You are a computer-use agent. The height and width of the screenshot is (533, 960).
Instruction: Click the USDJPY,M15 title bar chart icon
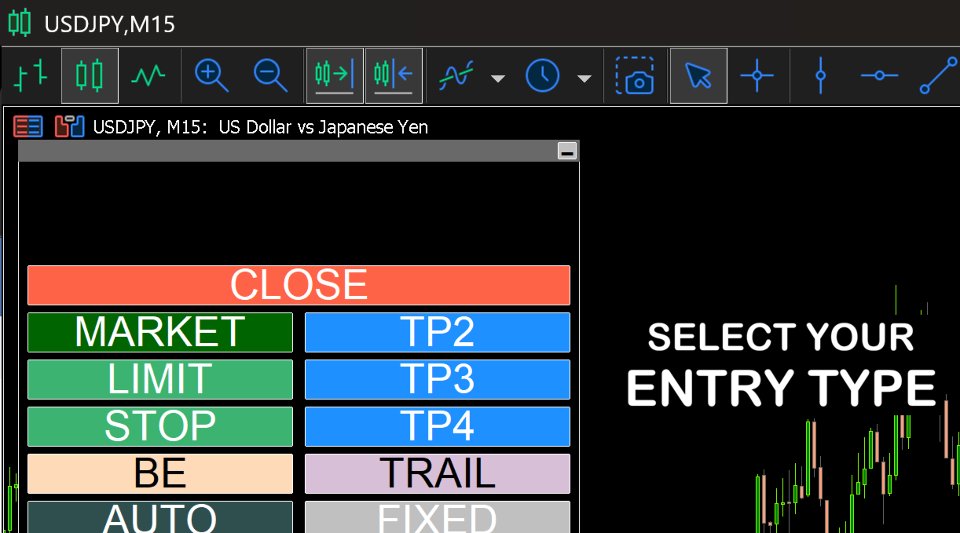19,23
